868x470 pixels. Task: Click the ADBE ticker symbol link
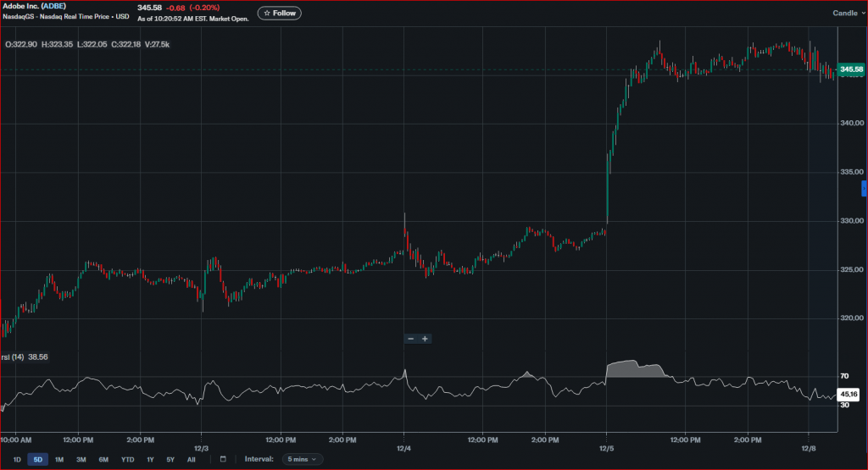[x=53, y=7]
